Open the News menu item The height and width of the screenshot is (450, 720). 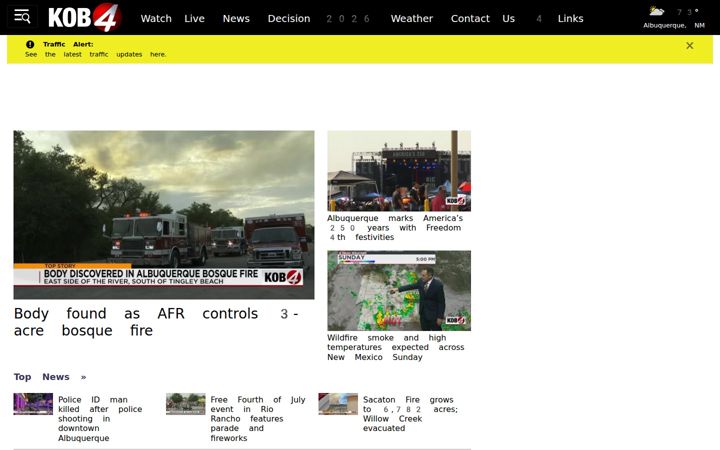click(236, 18)
